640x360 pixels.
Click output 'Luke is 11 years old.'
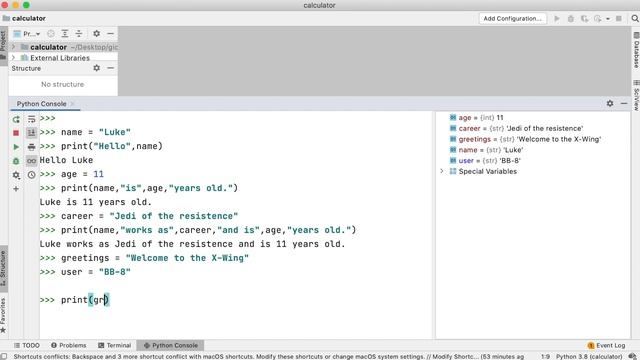coord(96,202)
